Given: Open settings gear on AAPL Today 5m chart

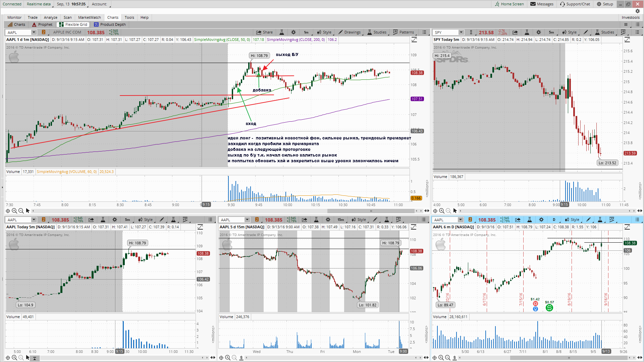Looking at the screenshot, I should pos(115,220).
